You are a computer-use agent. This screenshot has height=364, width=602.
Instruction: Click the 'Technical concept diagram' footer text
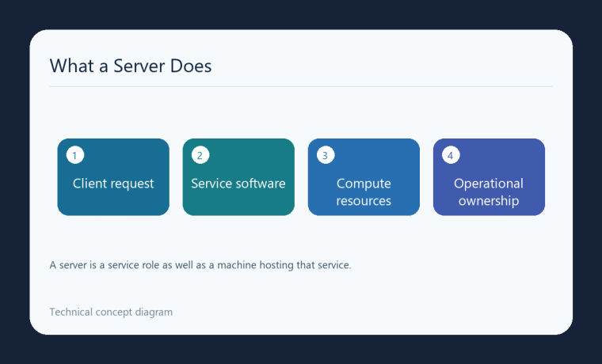pyautogui.click(x=111, y=313)
